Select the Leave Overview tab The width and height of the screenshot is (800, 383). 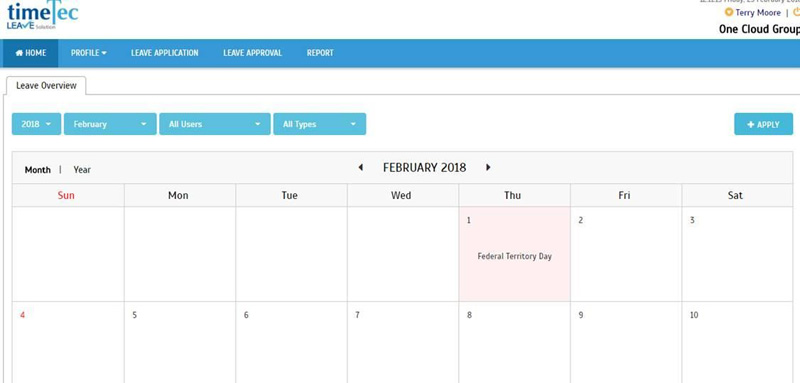click(x=46, y=86)
